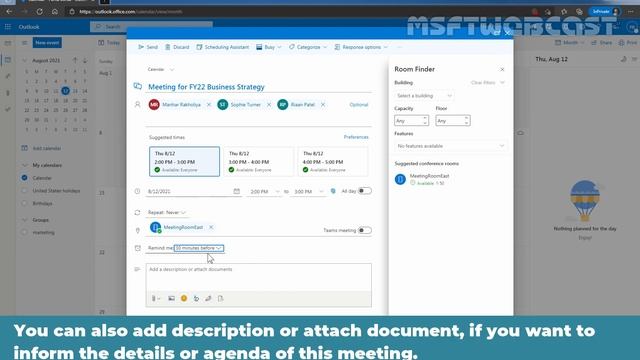Viewport: 640px width, 360px height.
Task: Open the Repeat: Never dropdown
Action: point(167,213)
